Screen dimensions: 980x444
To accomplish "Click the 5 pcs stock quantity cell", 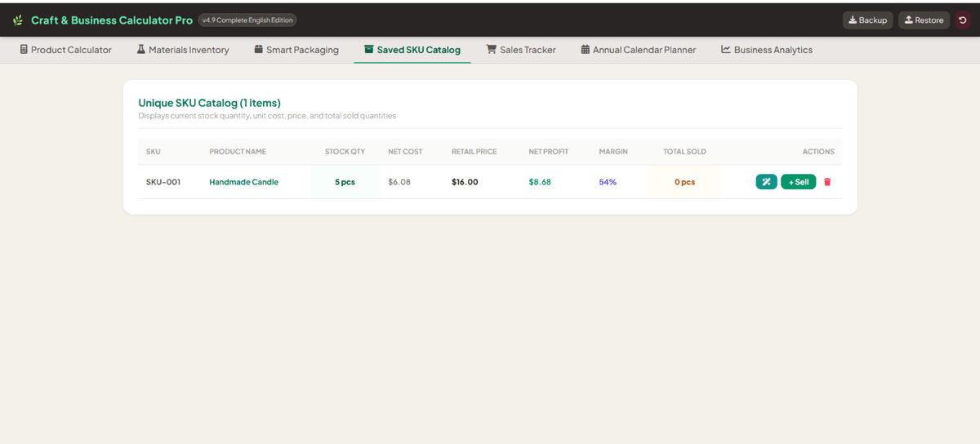I will coord(345,182).
